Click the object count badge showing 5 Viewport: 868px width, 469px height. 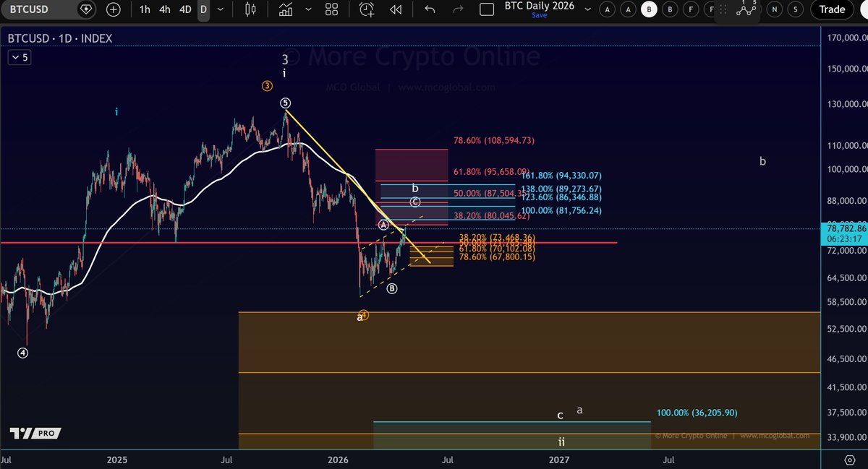[x=19, y=56]
